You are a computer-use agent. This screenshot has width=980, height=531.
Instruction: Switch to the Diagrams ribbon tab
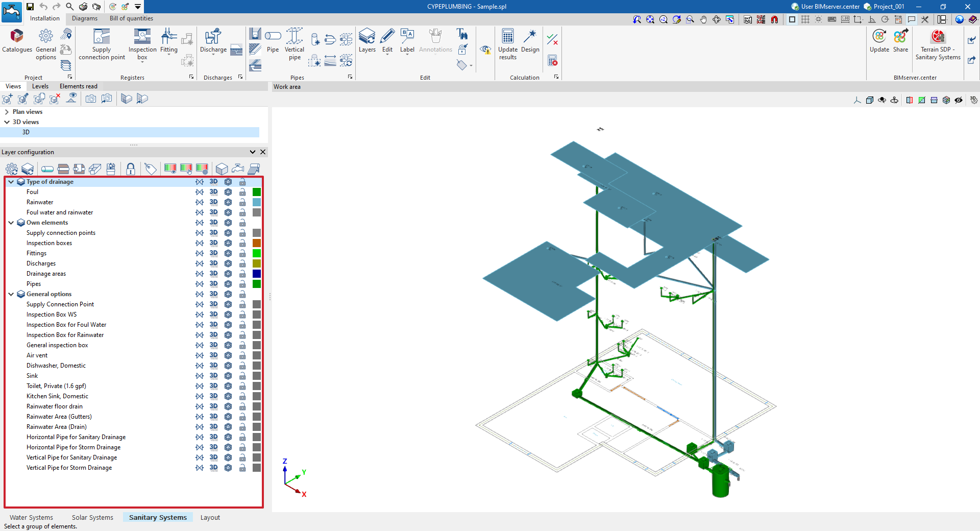[x=84, y=18]
